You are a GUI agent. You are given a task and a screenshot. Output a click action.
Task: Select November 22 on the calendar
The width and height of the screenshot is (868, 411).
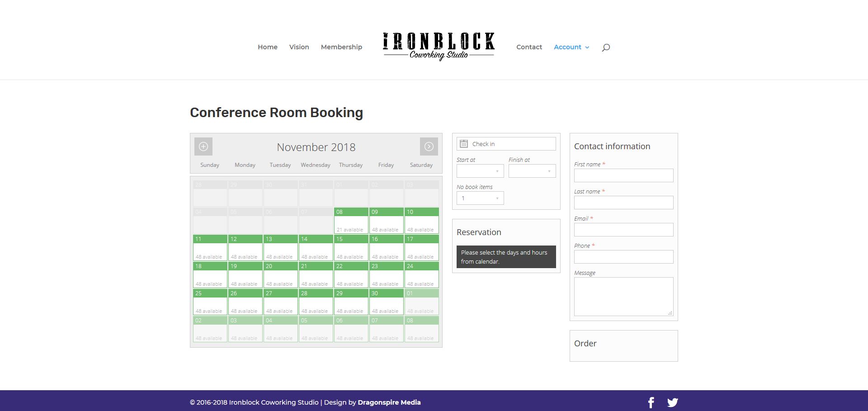tap(351, 275)
